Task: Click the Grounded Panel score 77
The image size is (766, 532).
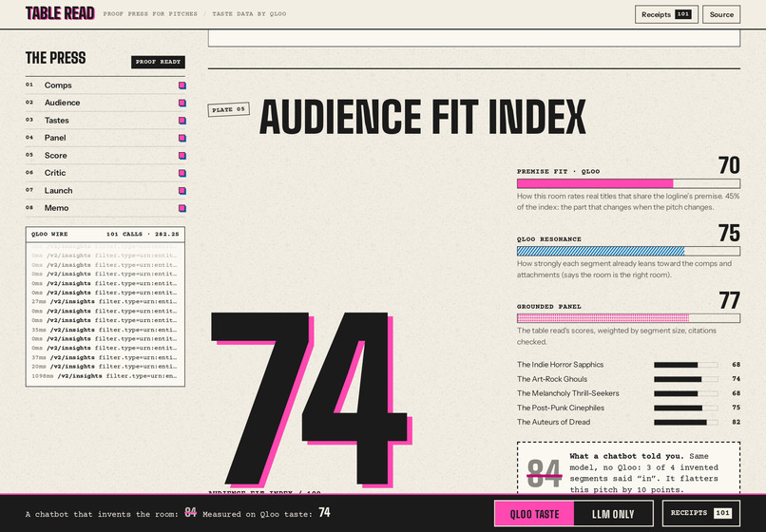Action: (x=729, y=300)
